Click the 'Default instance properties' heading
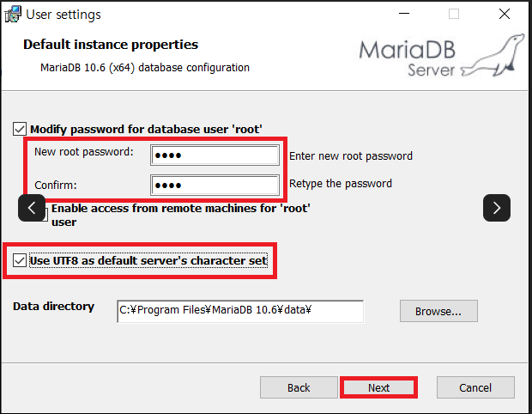This screenshot has height=414, width=532. point(111,45)
